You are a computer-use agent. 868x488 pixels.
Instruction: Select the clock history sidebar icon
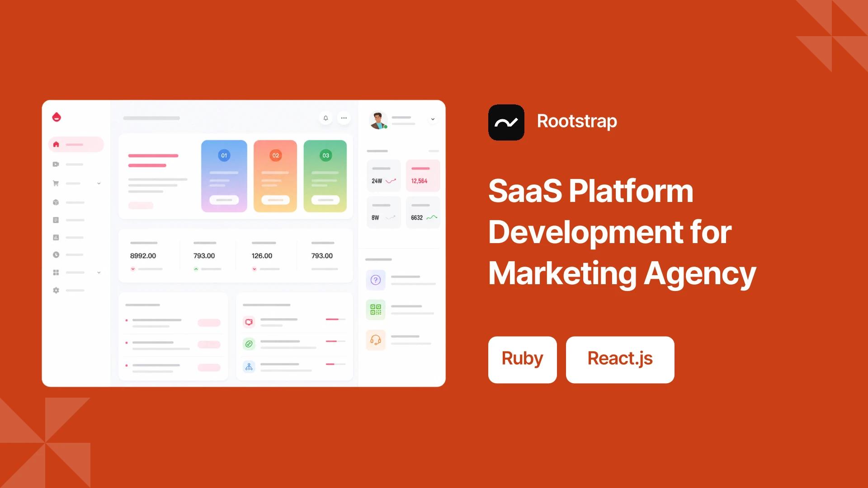click(x=56, y=255)
